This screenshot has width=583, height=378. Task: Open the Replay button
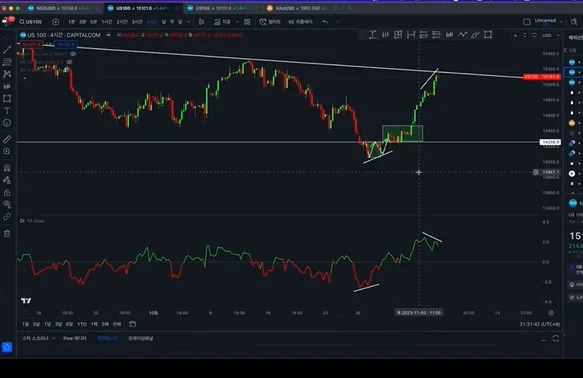(300, 22)
